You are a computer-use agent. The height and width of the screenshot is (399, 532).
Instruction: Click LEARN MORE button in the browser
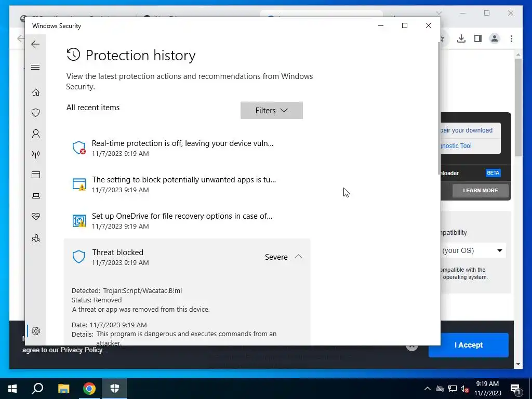pyautogui.click(x=480, y=191)
